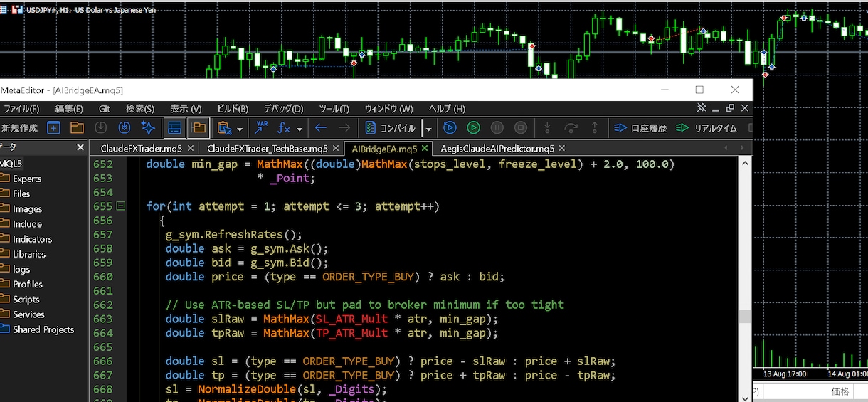Click the save all toolbar icon
Image resolution: width=868 pixels, height=402 pixels.
coord(125,128)
